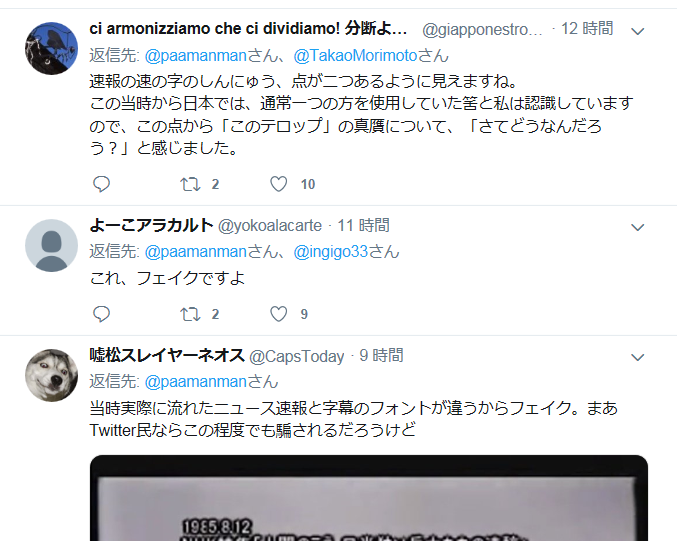This screenshot has width=677, height=541.
Task: Retweet the giapponestro tweet with 2 retweets
Action: [190, 184]
